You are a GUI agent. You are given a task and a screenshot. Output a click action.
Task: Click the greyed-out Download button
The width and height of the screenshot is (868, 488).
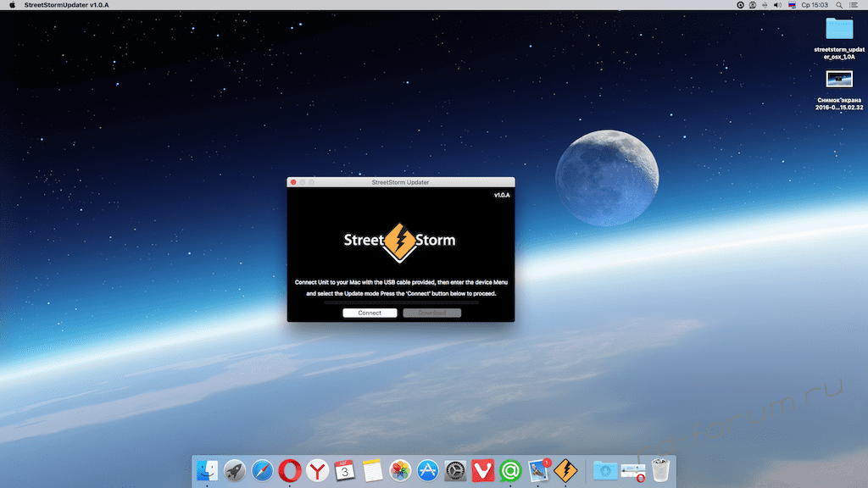coord(431,313)
